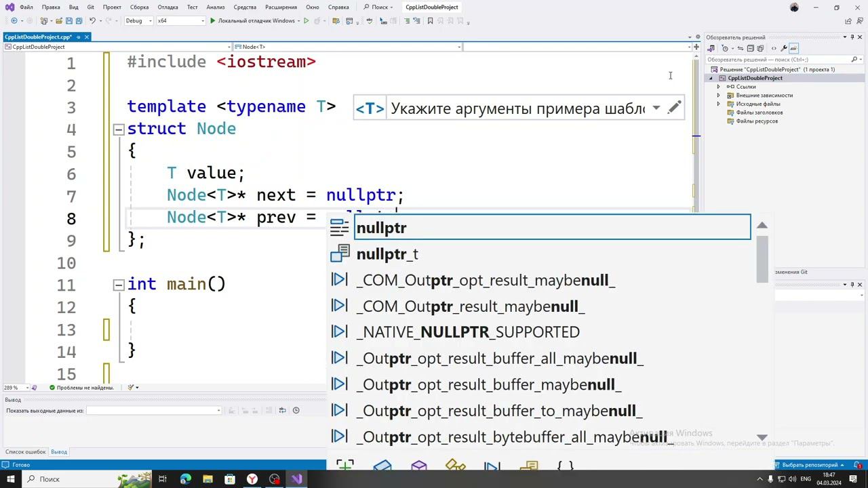Viewport: 868px width, 488px height.
Task: Open the x64 platform dropdown
Action: pyautogui.click(x=180, y=21)
